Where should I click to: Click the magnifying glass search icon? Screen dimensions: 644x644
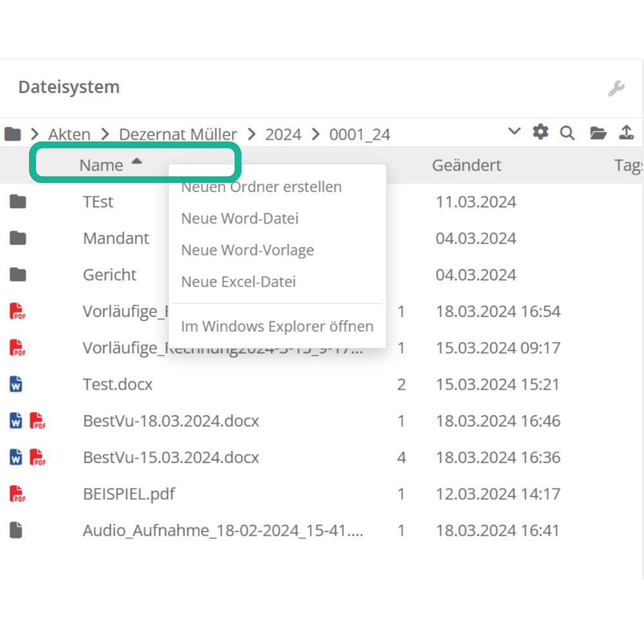(x=567, y=133)
